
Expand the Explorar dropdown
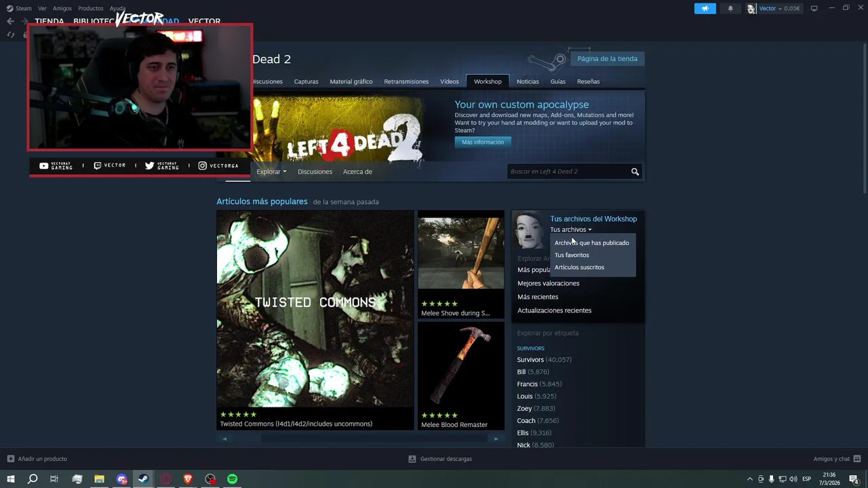271,171
